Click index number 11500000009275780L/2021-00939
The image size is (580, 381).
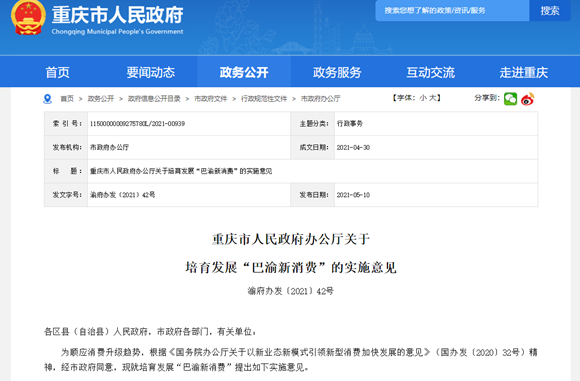[x=137, y=124]
